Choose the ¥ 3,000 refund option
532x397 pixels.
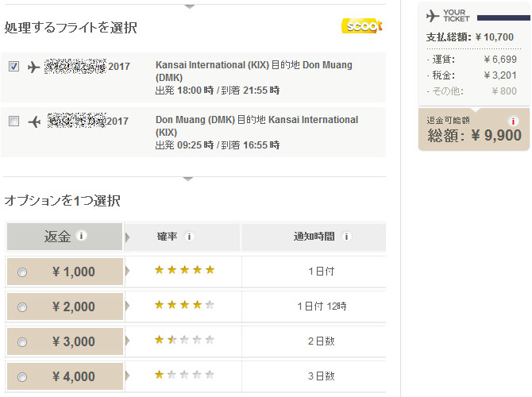[22, 342]
